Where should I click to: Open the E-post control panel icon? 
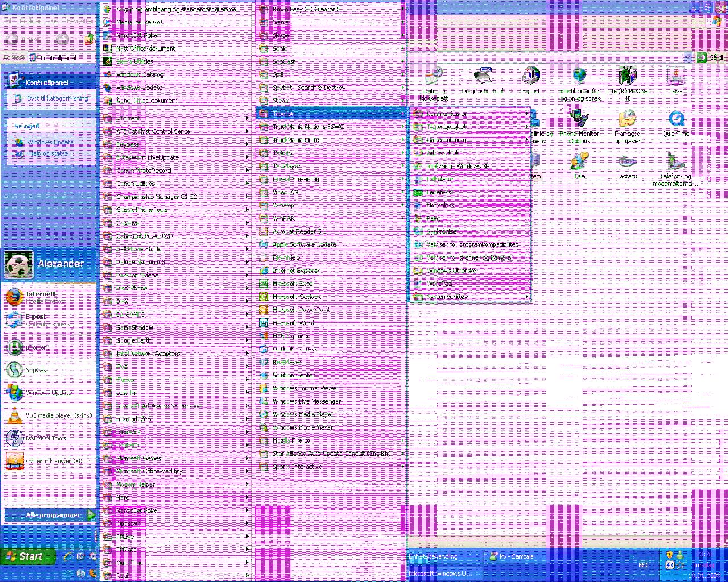pos(531,80)
